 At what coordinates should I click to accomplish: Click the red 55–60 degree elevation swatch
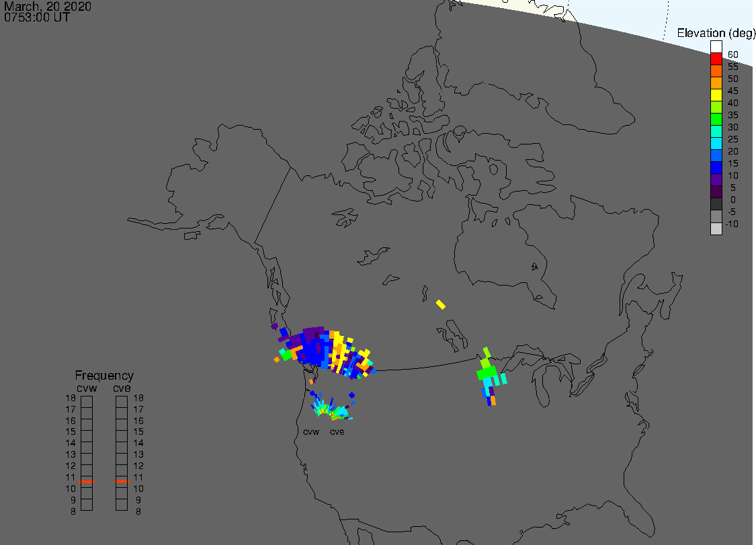pos(716,59)
